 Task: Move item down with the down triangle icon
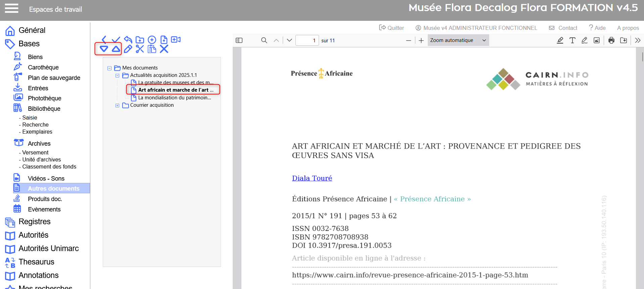[x=104, y=49]
